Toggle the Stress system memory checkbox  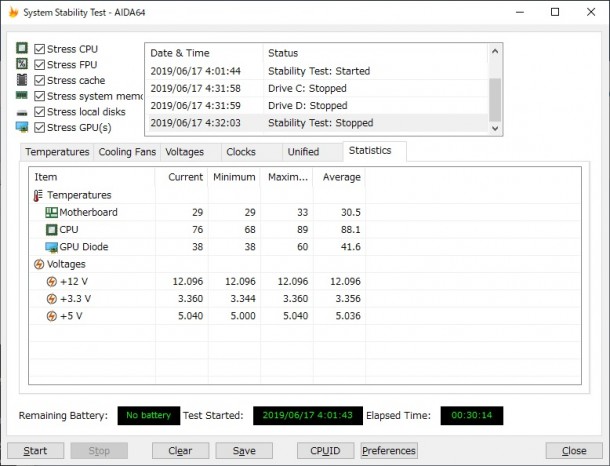tap(39, 96)
